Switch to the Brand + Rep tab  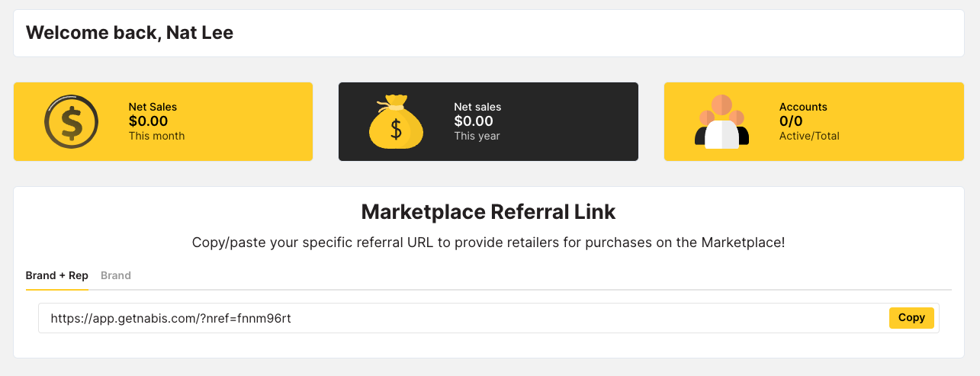(57, 275)
